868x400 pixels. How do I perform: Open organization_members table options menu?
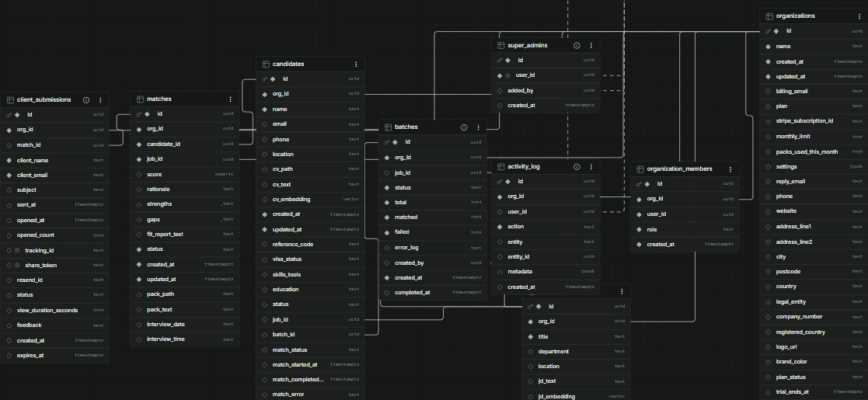coord(730,169)
